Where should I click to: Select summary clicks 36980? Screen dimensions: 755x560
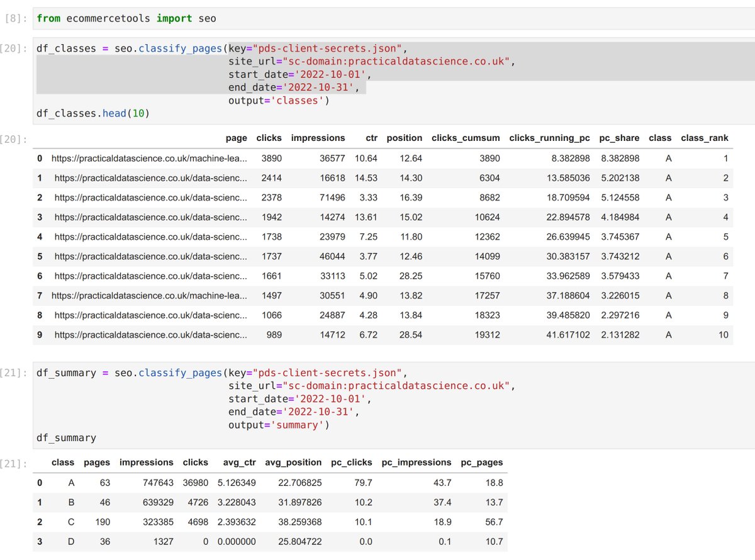click(196, 483)
